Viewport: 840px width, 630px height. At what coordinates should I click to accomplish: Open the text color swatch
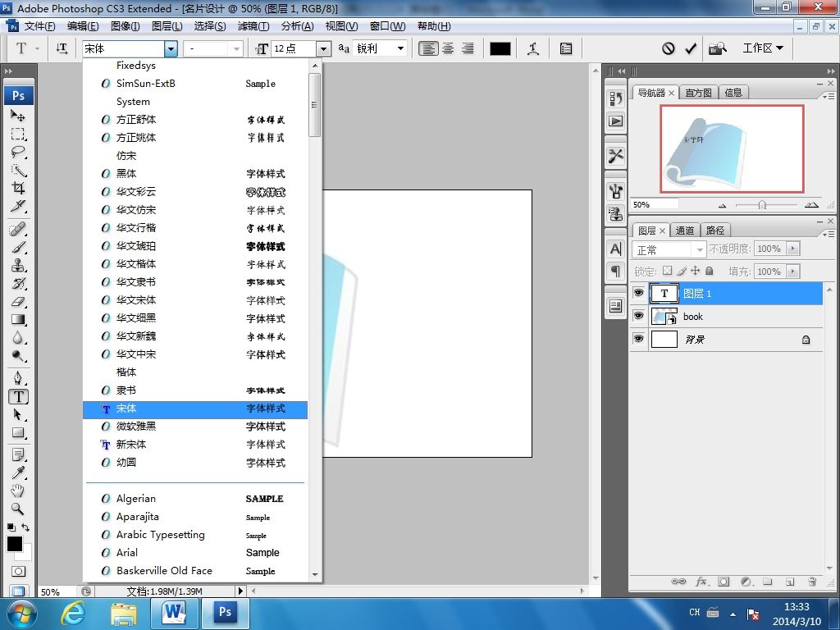500,48
